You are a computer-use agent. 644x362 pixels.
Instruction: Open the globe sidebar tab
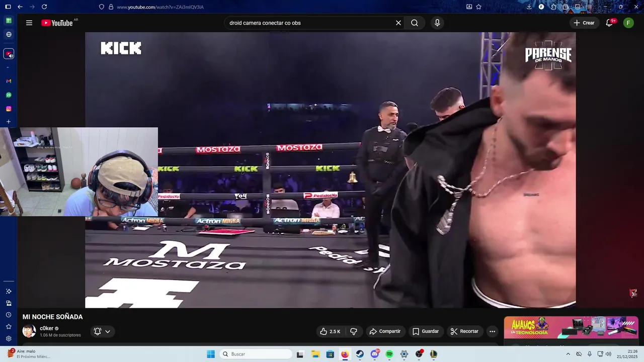coord(9,35)
